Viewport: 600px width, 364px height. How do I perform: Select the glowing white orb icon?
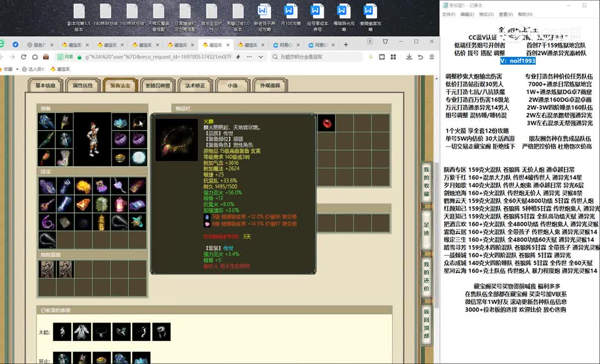point(139,158)
